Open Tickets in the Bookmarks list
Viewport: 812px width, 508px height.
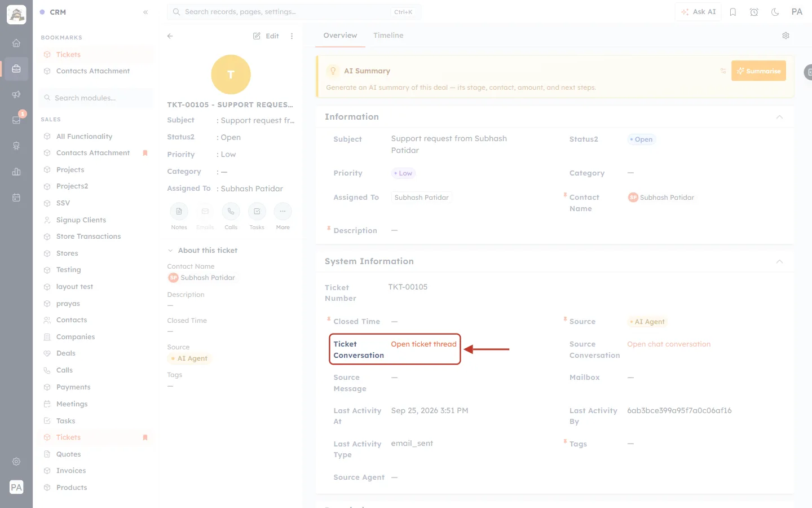[68, 55]
